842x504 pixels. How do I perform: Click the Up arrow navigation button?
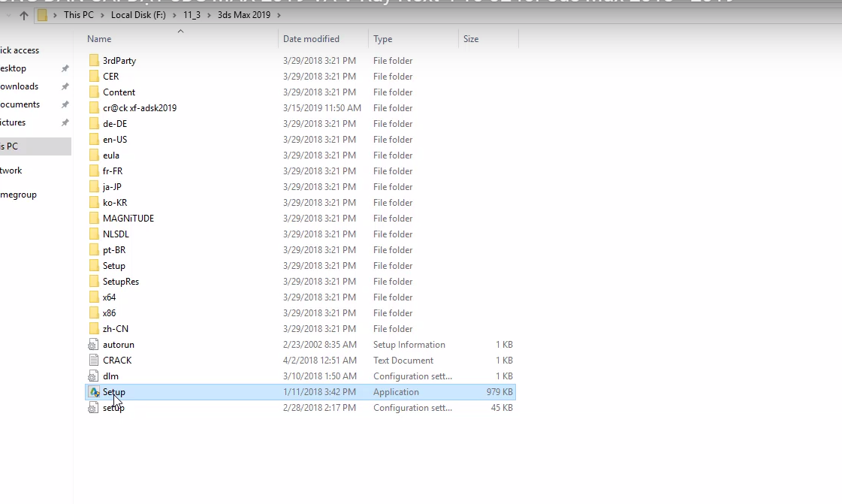(24, 15)
